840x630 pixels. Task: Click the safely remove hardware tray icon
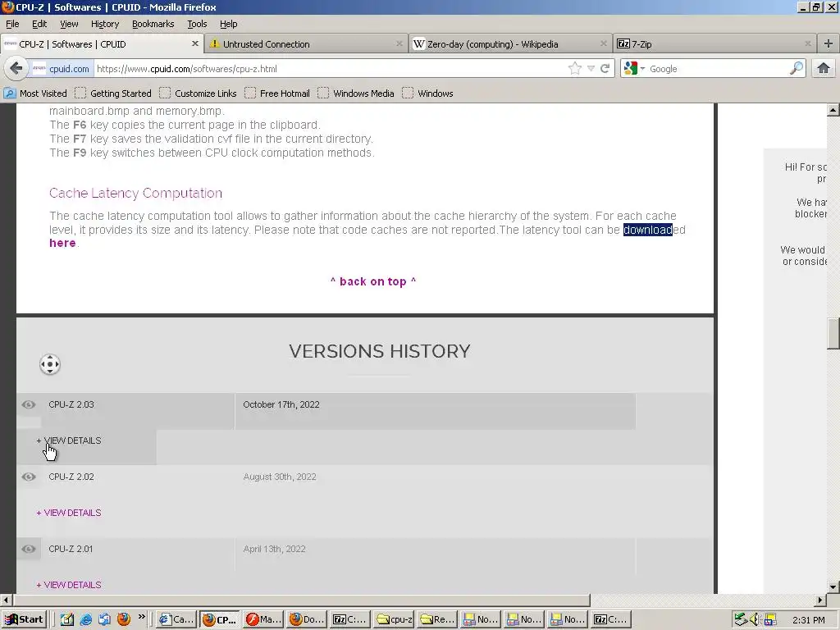click(x=741, y=619)
